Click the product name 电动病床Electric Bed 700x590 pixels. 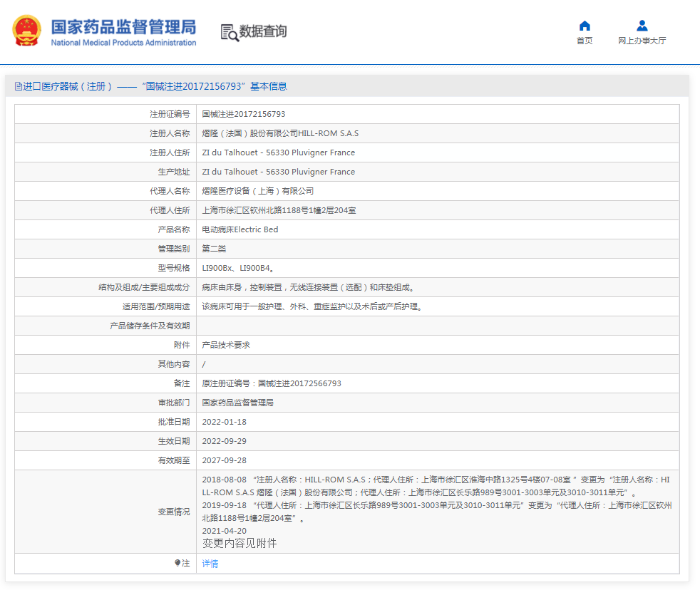pos(241,229)
